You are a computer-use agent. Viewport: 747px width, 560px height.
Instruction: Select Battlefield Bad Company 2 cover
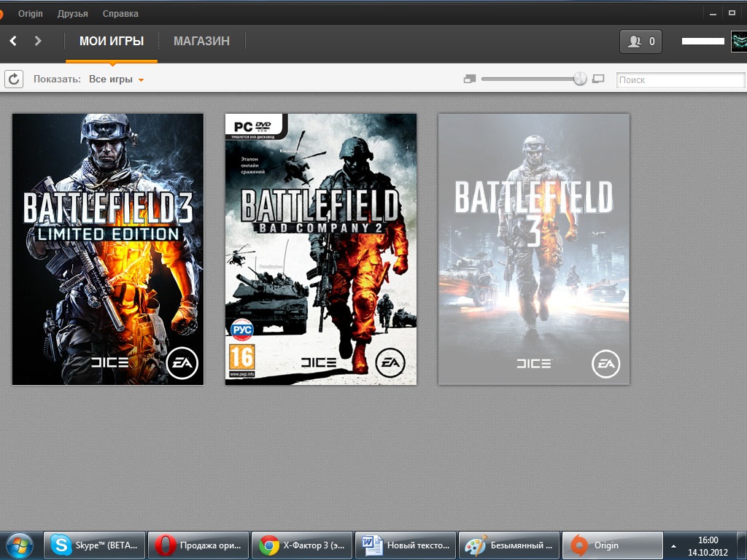321,249
